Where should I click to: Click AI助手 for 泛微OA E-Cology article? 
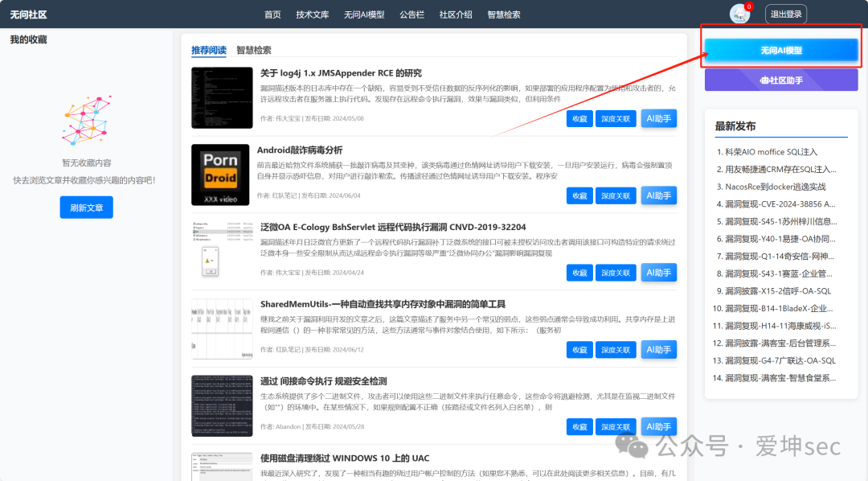(x=659, y=273)
